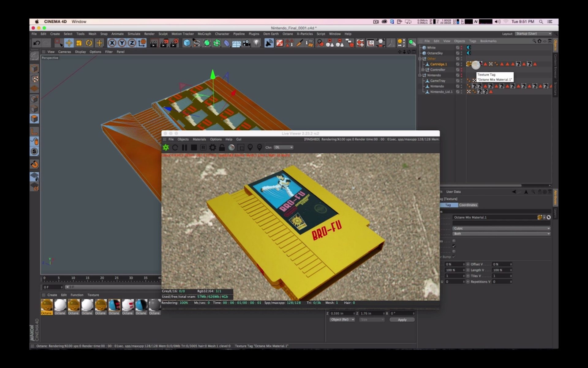Click the Apply button
Viewport: 588px width, 368px height.
tap(402, 320)
